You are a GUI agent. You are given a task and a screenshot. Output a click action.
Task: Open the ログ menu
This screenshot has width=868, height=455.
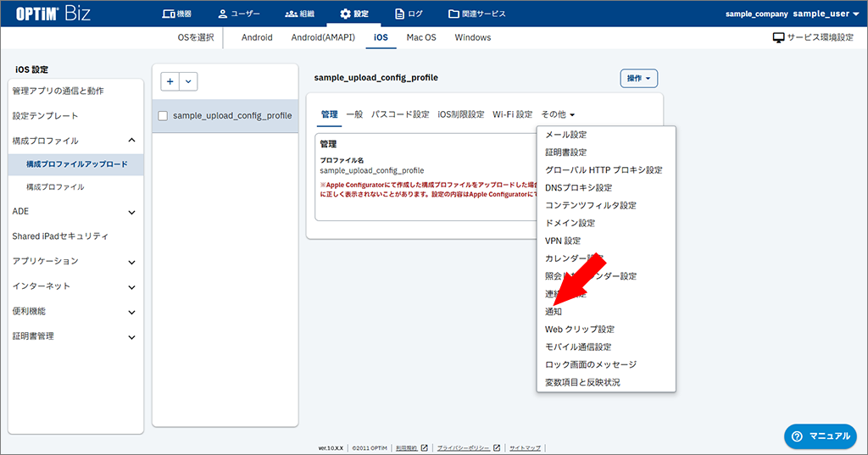click(409, 14)
